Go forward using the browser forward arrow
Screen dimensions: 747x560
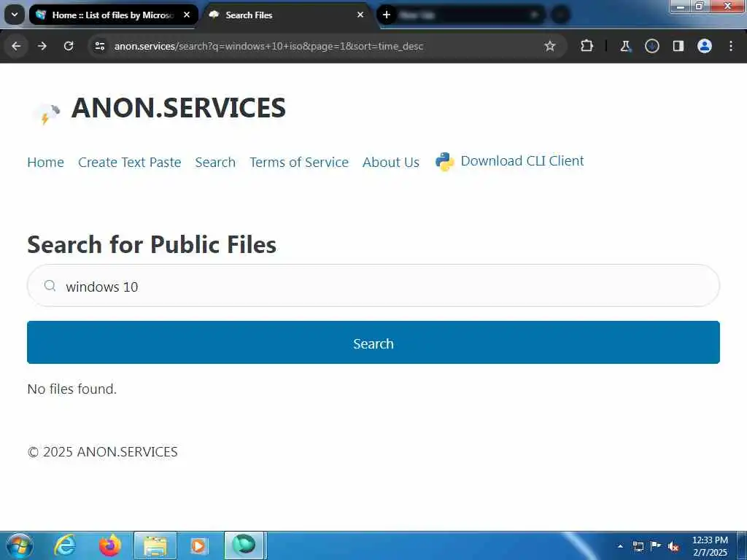(42, 46)
